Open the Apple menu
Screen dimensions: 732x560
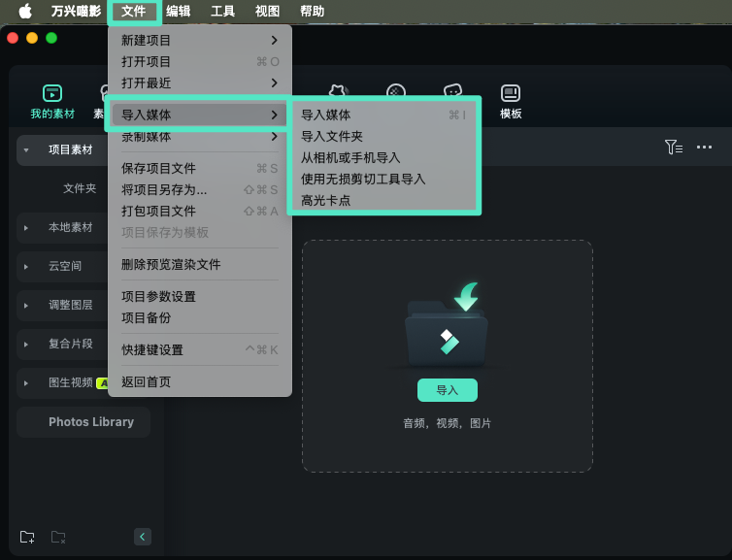click(25, 11)
